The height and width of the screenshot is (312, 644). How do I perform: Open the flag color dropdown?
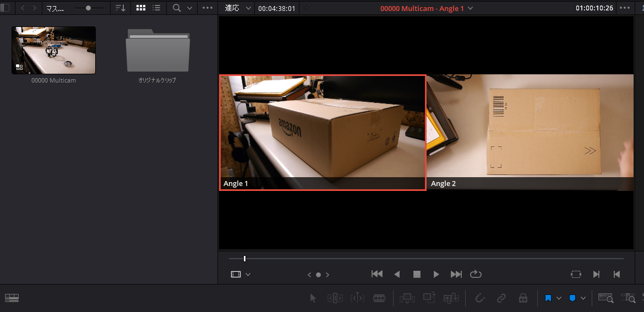[x=559, y=298]
